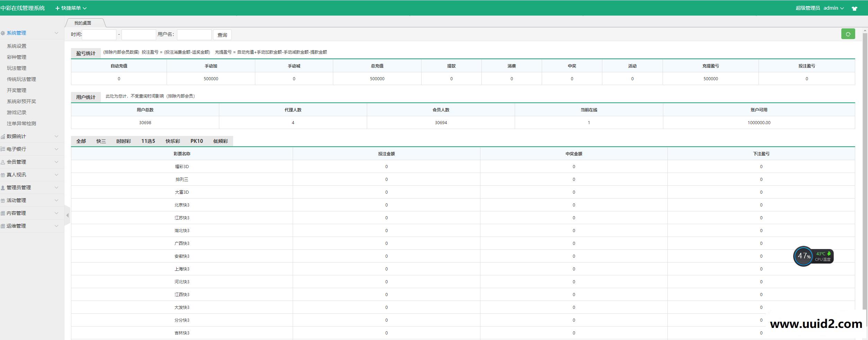Click the 数据统计 chart icon
The height and width of the screenshot is (340, 868).
pos(3,137)
